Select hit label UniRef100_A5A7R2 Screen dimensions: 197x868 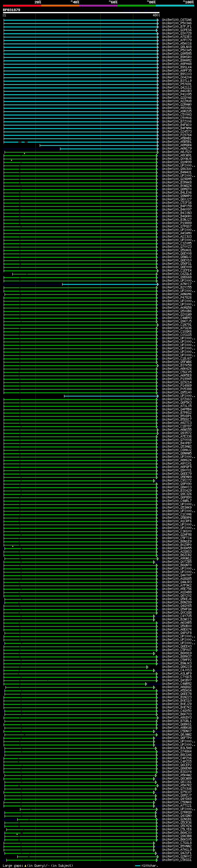(x=177, y=785)
